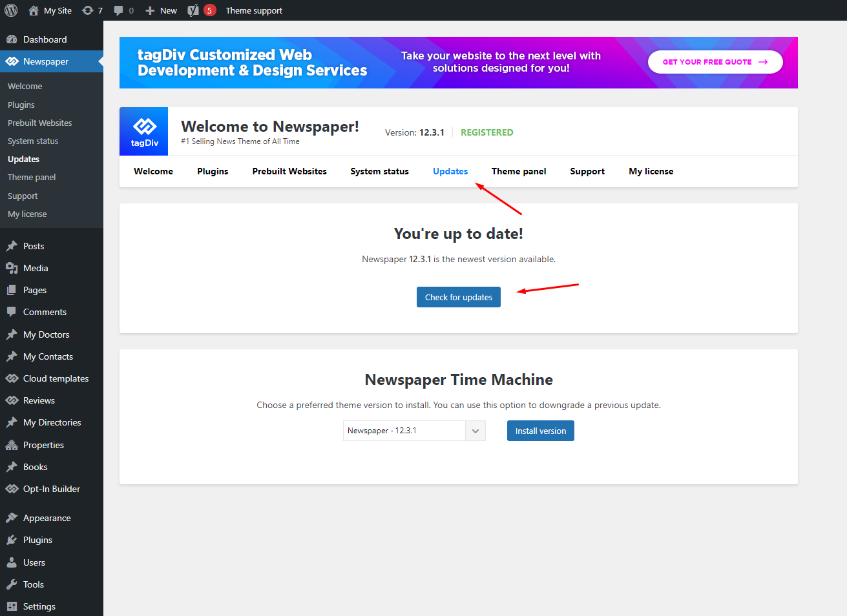Open Theme panel in sidebar submenu

pos(32,177)
